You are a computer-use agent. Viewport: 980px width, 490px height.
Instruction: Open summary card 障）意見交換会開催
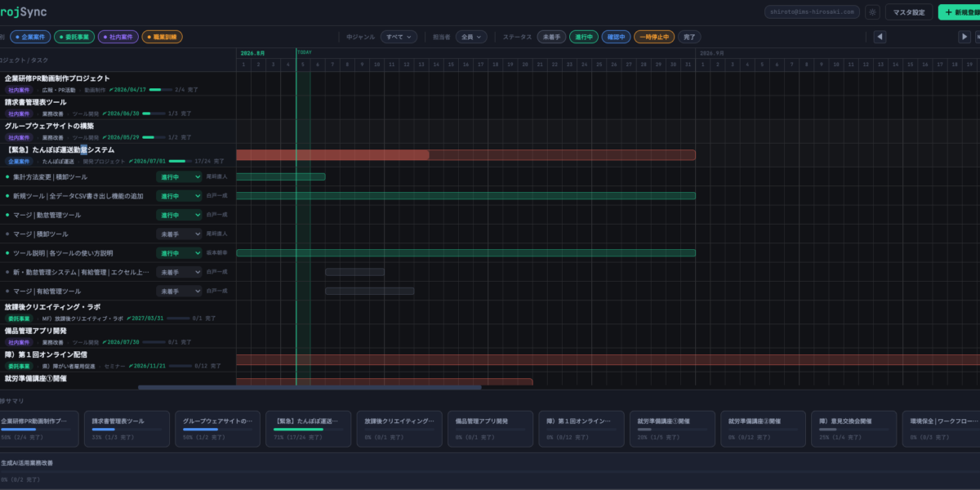pos(853,429)
